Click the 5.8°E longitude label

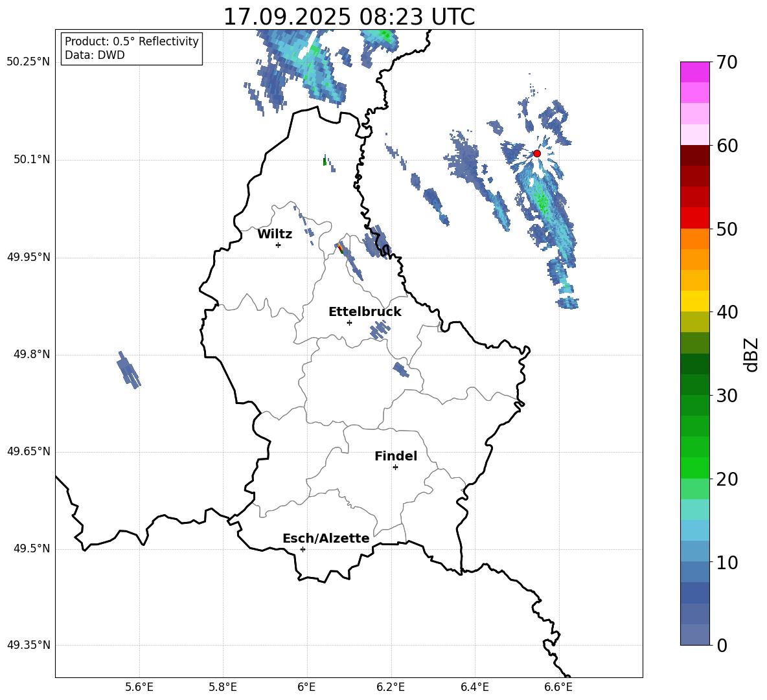pyautogui.click(x=223, y=687)
